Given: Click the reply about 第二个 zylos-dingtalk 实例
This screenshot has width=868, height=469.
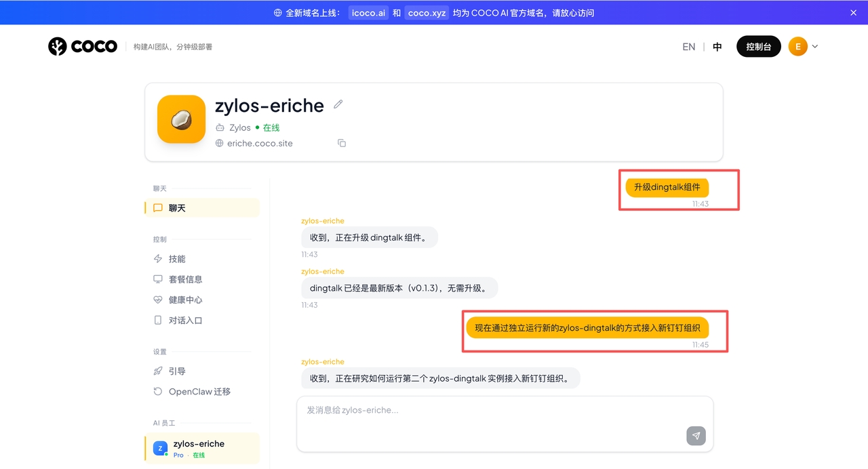Looking at the screenshot, I should click(x=440, y=378).
